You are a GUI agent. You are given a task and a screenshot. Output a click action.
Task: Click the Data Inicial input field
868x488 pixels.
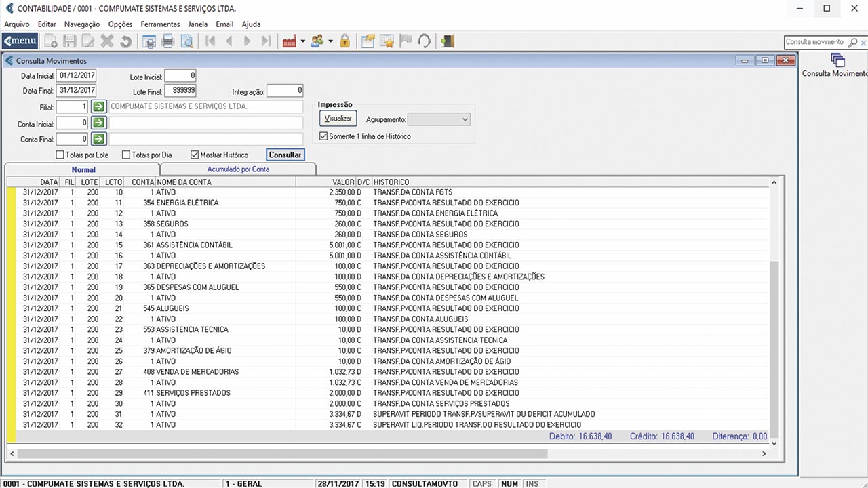77,75
